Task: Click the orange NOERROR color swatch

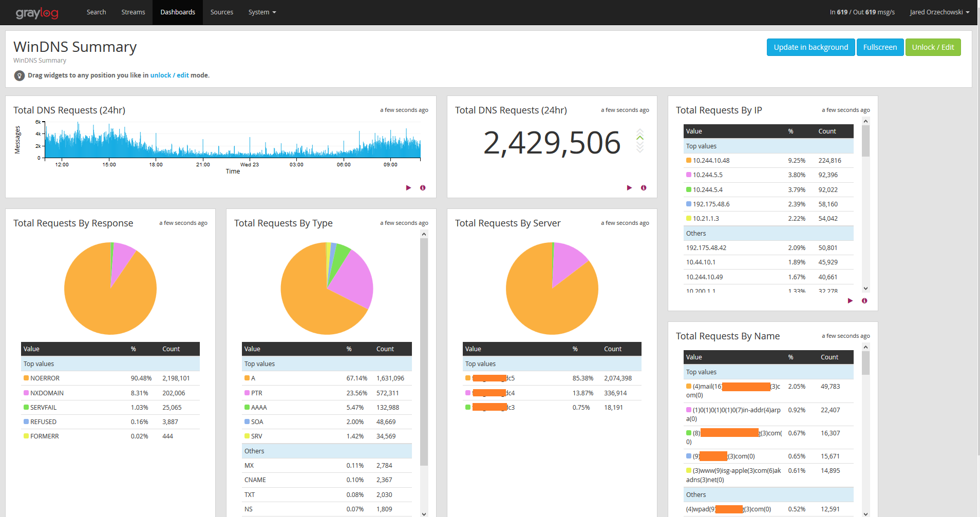Action: pos(26,378)
